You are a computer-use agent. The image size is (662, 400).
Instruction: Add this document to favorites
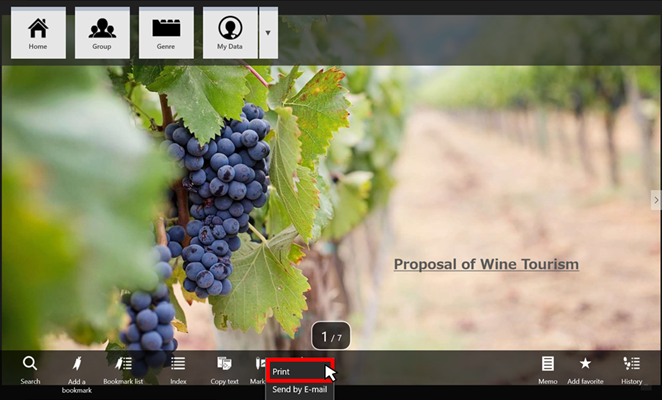585,370
